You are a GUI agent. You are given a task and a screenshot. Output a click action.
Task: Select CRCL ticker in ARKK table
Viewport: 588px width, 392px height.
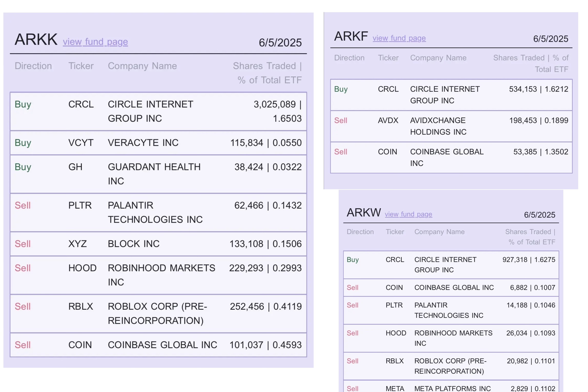81,104
